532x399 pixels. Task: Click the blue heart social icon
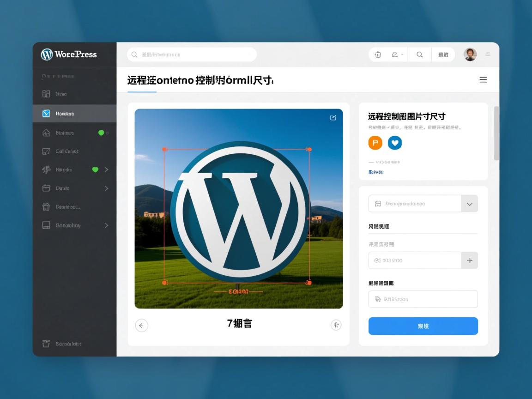coord(395,143)
